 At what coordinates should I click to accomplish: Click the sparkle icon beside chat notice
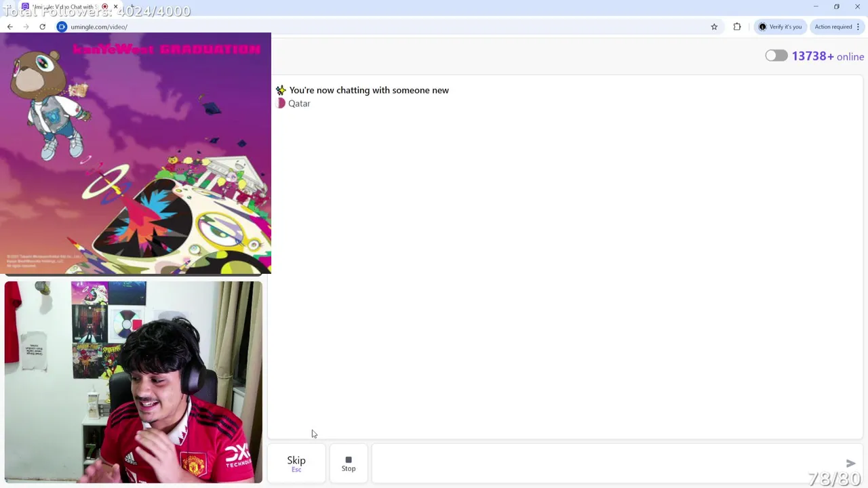[x=281, y=90]
